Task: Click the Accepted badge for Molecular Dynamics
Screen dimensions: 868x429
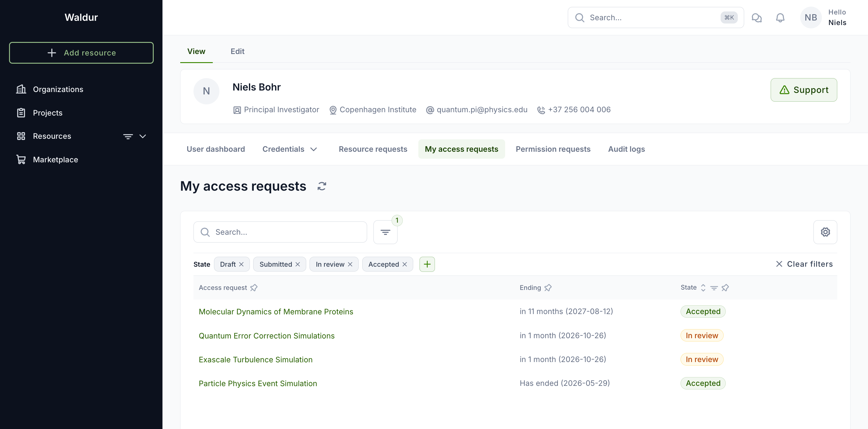Action: pyautogui.click(x=703, y=311)
